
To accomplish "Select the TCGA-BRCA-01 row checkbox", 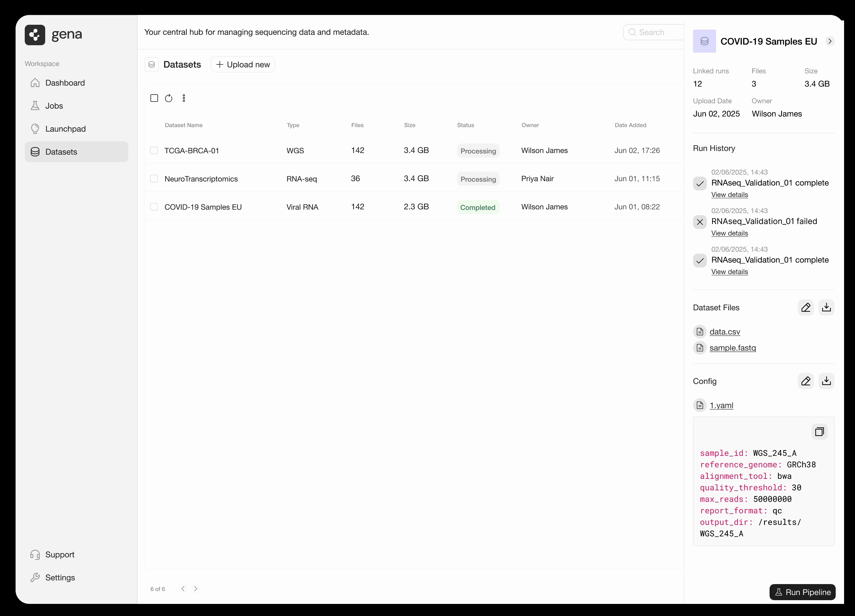I will [154, 150].
